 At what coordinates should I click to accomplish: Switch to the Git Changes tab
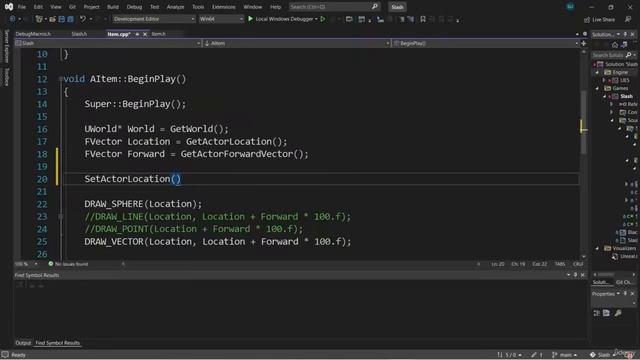point(624,282)
